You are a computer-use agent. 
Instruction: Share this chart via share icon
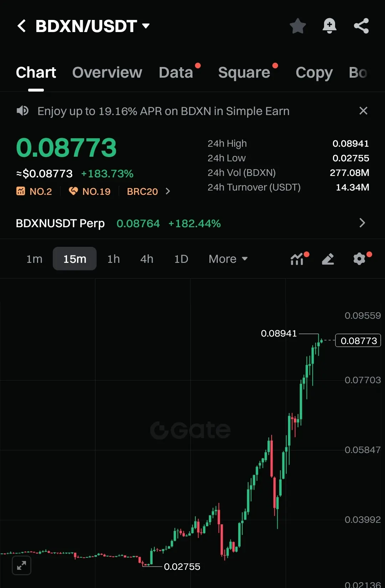pyautogui.click(x=361, y=26)
